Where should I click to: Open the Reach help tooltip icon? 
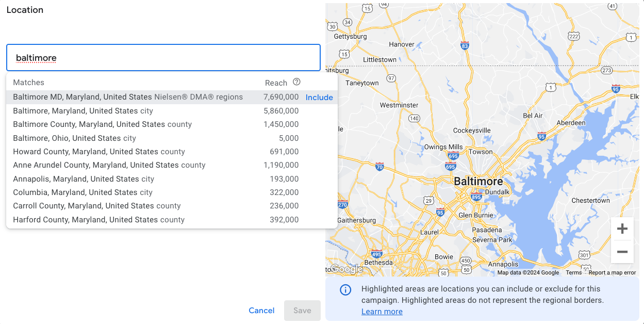tap(296, 83)
